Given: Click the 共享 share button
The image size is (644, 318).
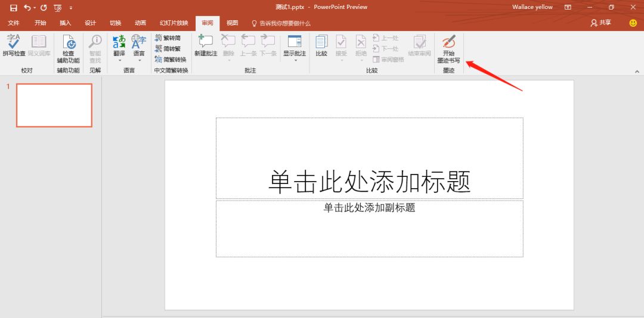Looking at the screenshot, I should click(600, 23).
